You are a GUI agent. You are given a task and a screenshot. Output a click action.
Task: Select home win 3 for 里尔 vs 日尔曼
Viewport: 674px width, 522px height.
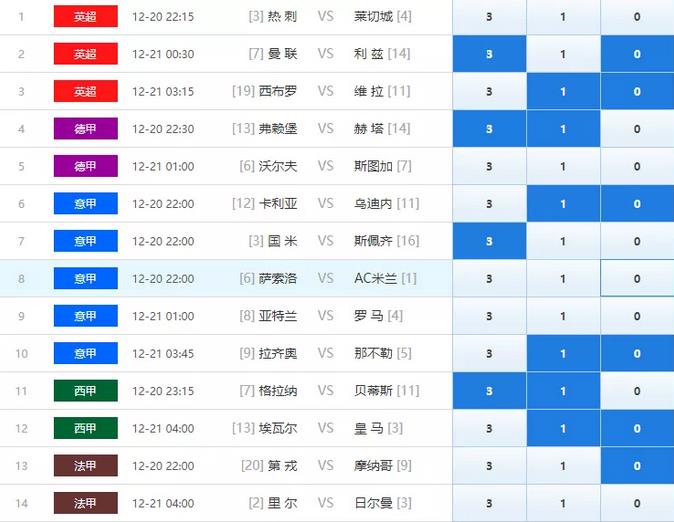[489, 503]
